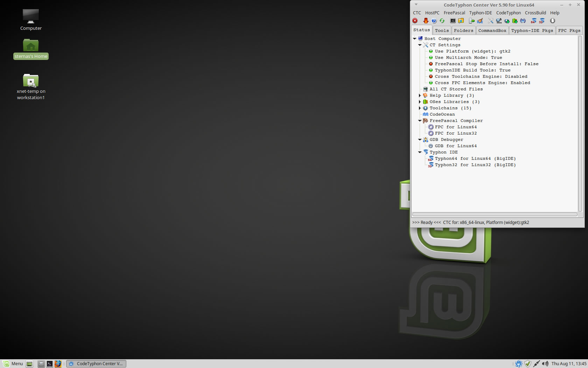Launch Typhon32 via the 32 toolbar icon
The width and height of the screenshot is (588, 368).
tap(542, 21)
